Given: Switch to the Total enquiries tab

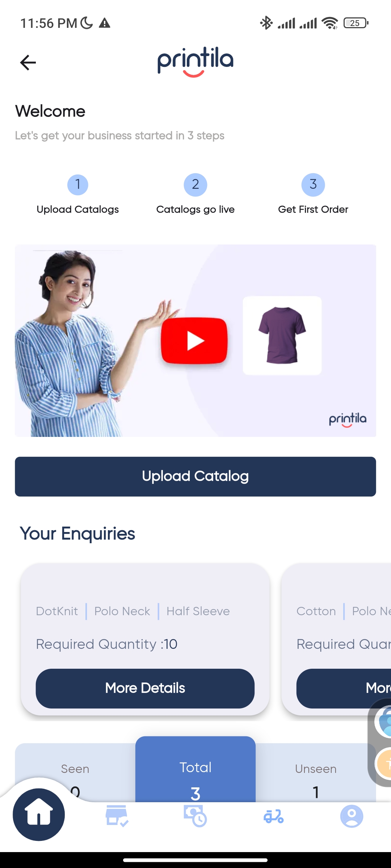Looking at the screenshot, I should tap(195, 769).
